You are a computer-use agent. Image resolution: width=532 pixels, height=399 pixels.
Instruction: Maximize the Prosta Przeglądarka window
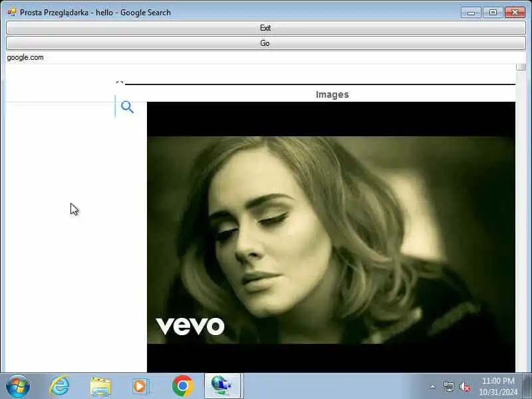pos(493,13)
